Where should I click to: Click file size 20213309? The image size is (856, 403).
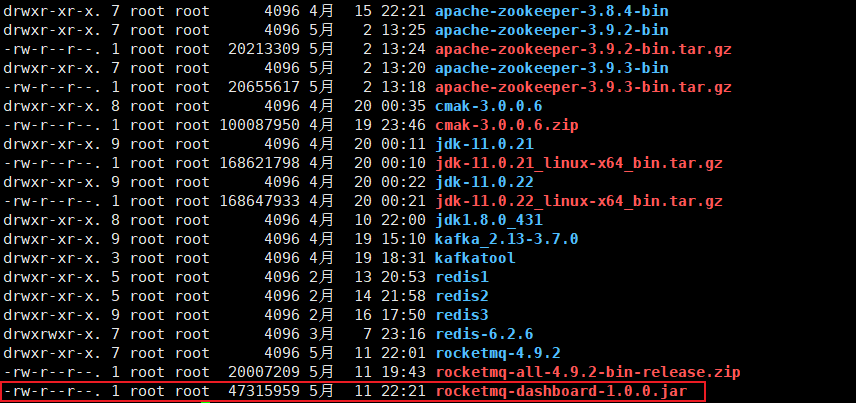pyautogui.click(x=264, y=49)
